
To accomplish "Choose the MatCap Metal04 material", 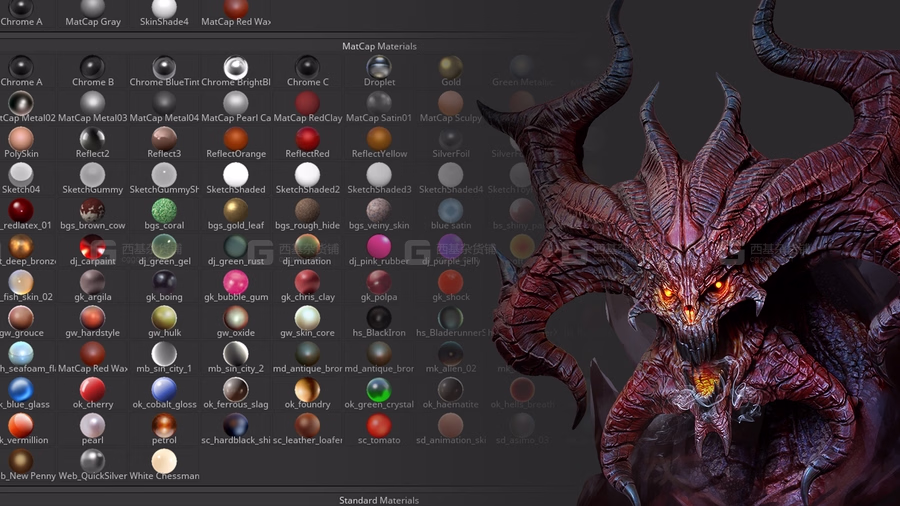I will coord(164,107).
